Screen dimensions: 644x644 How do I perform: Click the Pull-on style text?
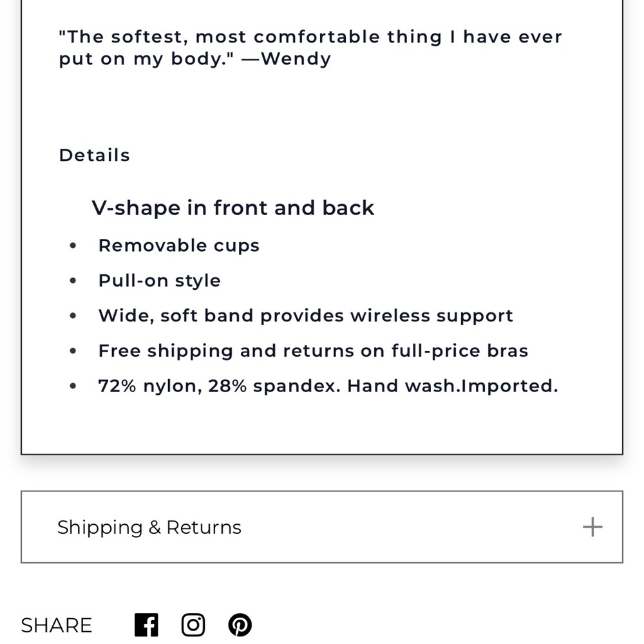coord(159,281)
